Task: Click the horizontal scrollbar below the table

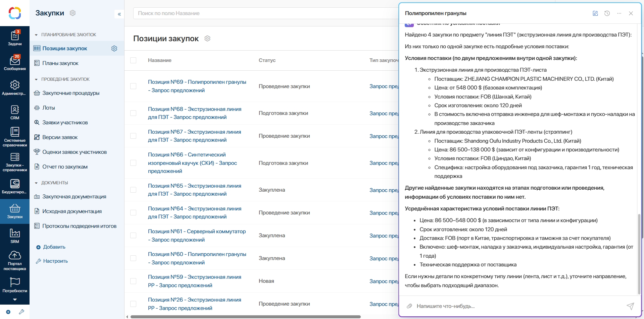Action: (246, 317)
